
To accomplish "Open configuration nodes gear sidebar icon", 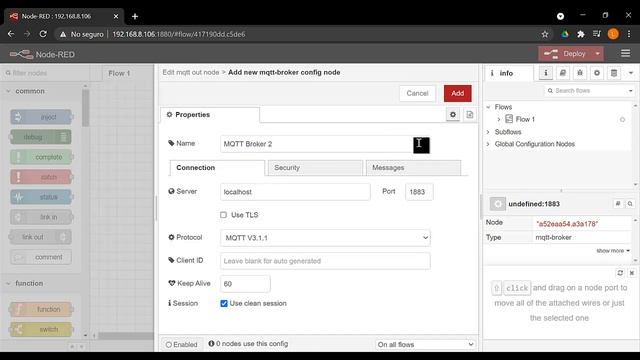I will point(597,73).
